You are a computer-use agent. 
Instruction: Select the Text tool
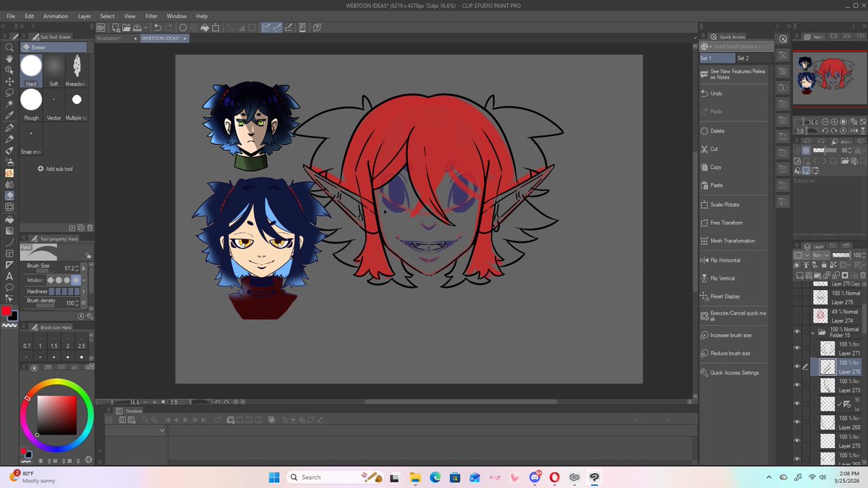point(9,276)
